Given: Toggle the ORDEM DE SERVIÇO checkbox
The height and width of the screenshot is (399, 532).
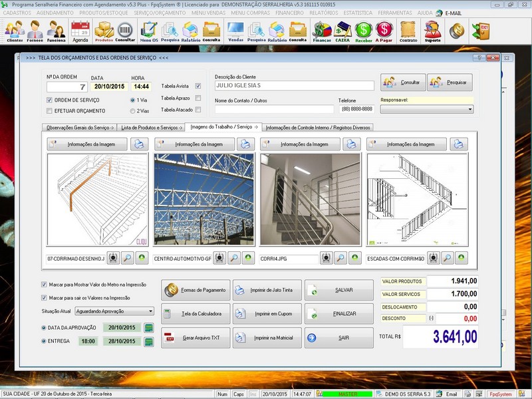Looking at the screenshot, I should [x=50, y=100].
